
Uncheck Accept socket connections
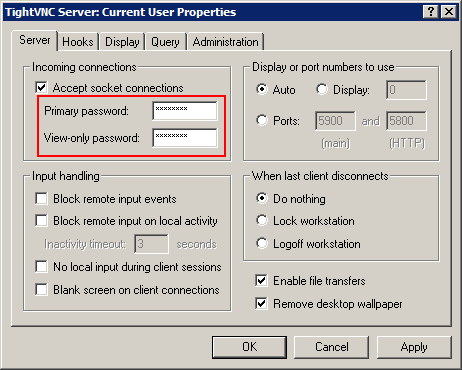point(41,88)
